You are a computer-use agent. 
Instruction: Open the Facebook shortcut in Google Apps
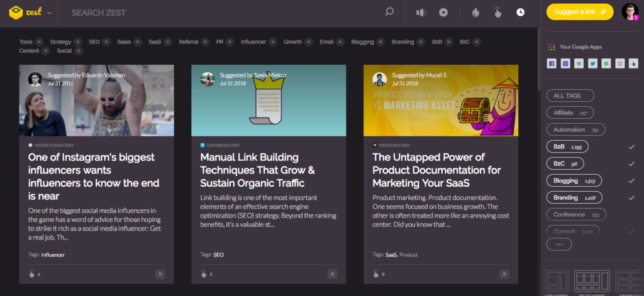click(552, 63)
